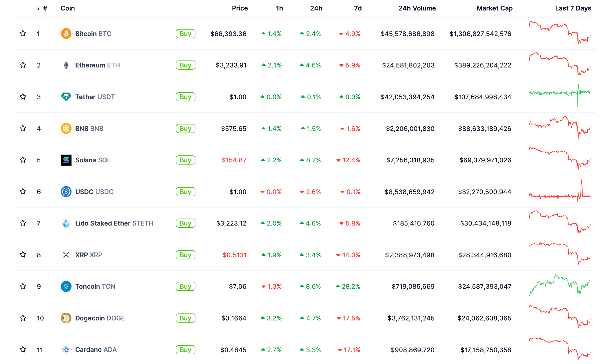The height and width of the screenshot is (364, 614).
Task: Sort by Price column header
Action: click(240, 8)
